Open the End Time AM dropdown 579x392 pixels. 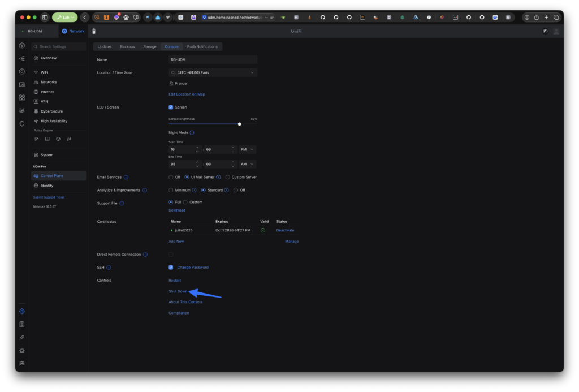pyautogui.click(x=248, y=164)
